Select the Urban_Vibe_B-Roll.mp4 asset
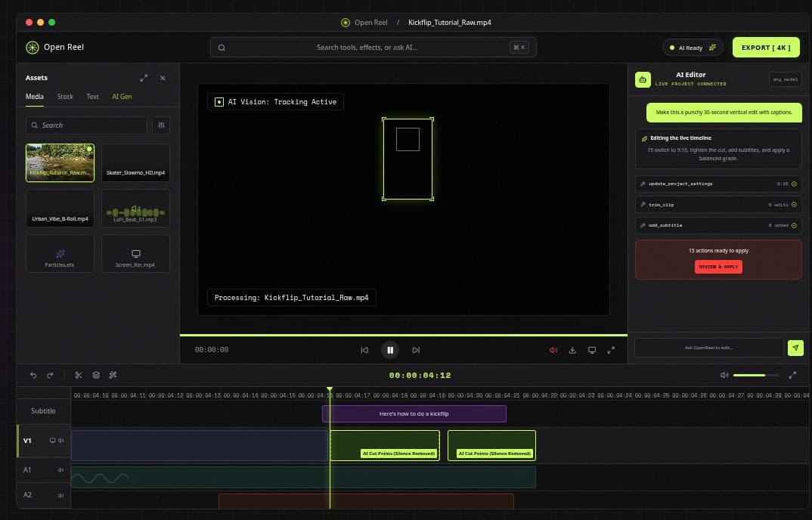Screen dimensions: 812x520 (x=60, y=208)
